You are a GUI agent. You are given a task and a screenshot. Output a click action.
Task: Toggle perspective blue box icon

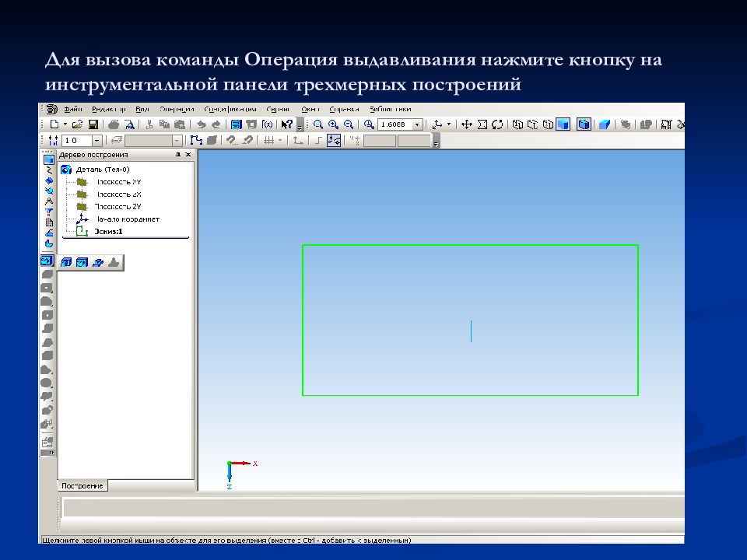pyautogui.click(x=605, y=124)
